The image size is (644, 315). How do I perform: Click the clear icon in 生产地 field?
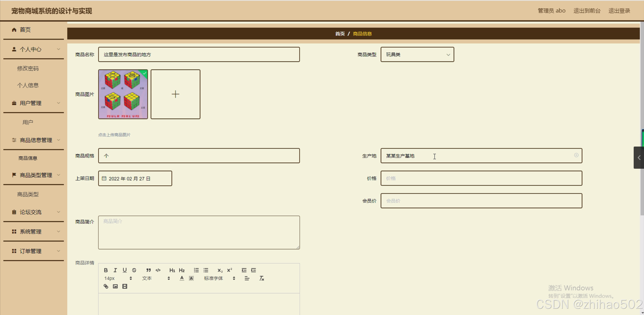point(576,155)
